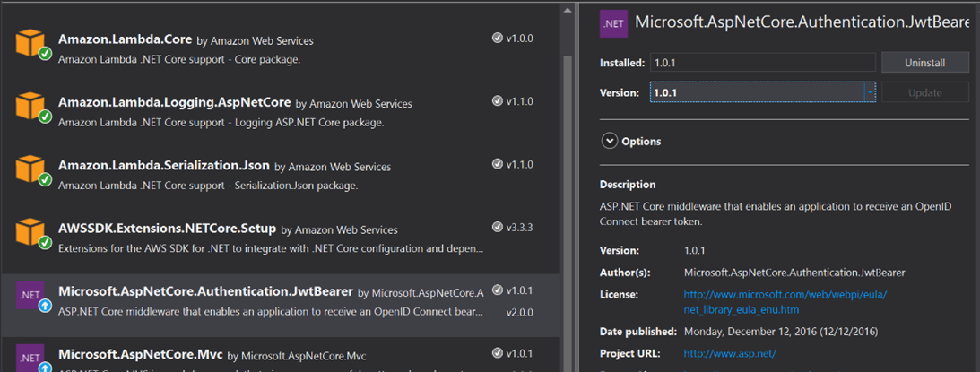Click the Installed version field showing 1.0.1
The image size is (980, 372).
762,63
